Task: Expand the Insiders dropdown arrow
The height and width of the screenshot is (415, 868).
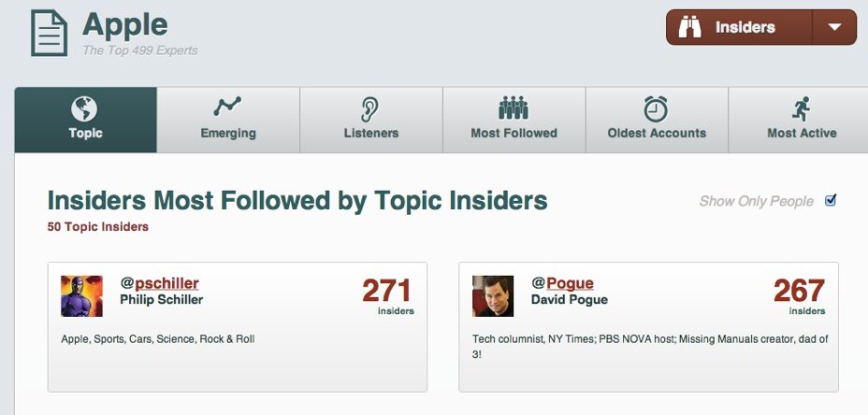Action: click(834, 27)
